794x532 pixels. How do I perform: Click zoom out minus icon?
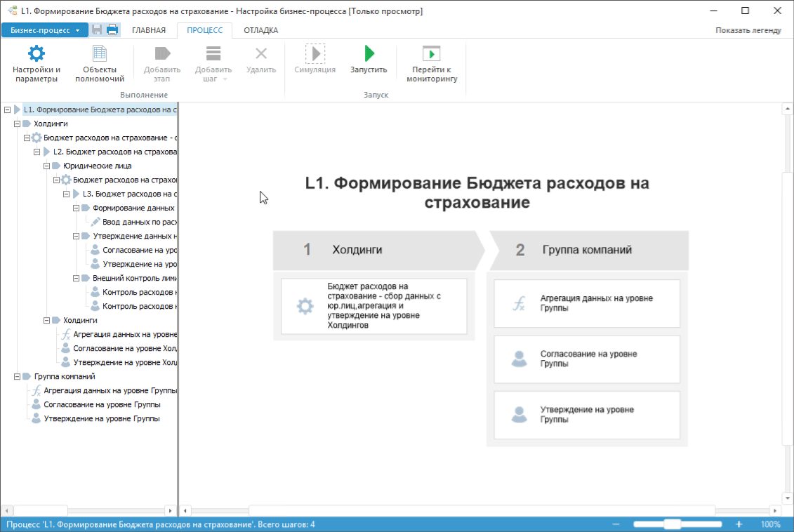[x=616, y=524]
